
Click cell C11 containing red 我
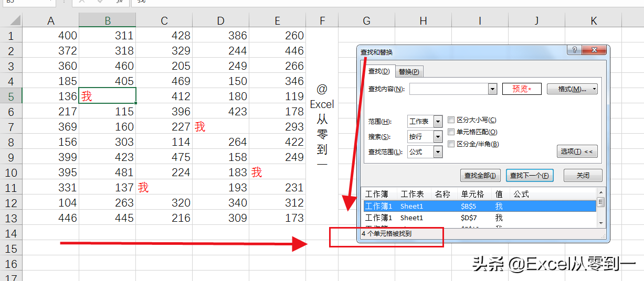164,188
